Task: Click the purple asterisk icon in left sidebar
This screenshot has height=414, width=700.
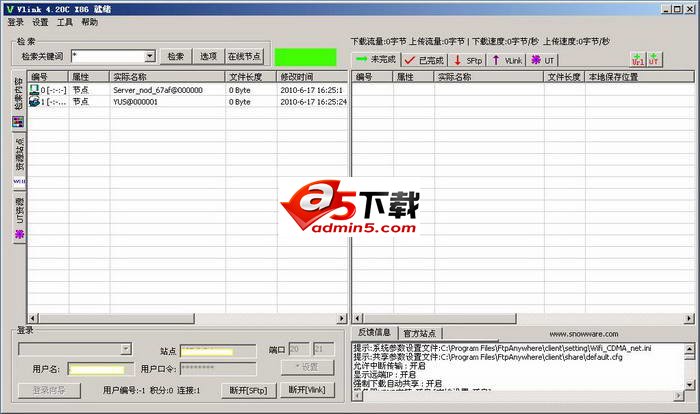Action: coord(19,234)
